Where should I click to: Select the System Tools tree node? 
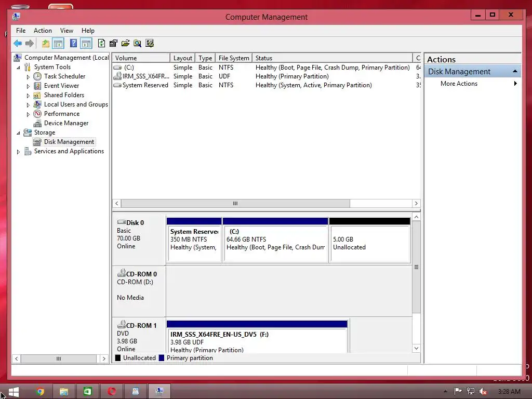(x=52, y=67)
